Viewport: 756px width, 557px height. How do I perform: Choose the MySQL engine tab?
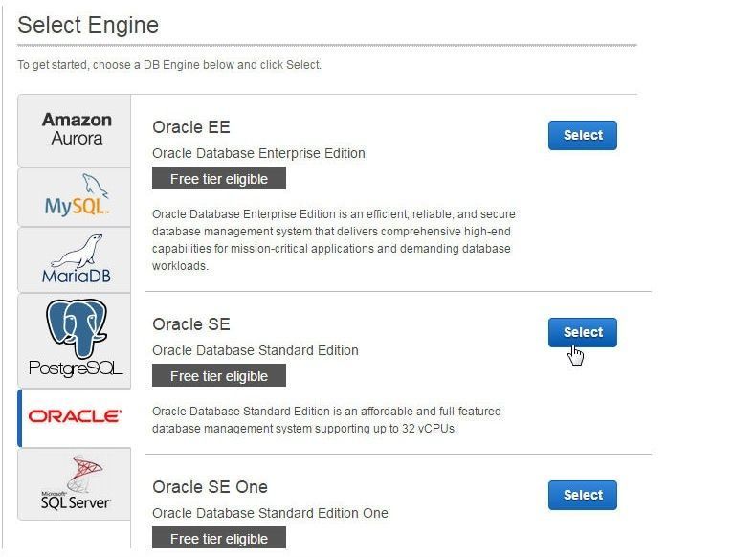tap(75, 197)
